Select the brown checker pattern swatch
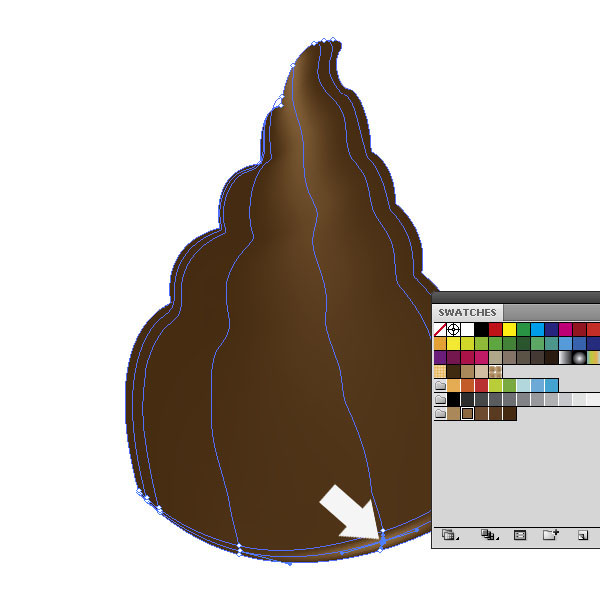600x600 pixels. pos(495,372)
